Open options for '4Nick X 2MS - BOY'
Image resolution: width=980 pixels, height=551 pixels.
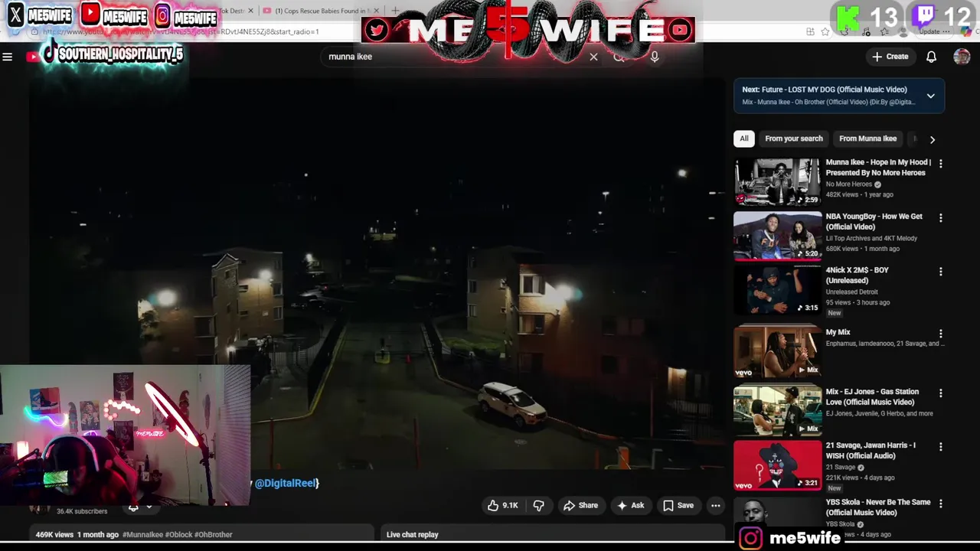click(940, 272)
